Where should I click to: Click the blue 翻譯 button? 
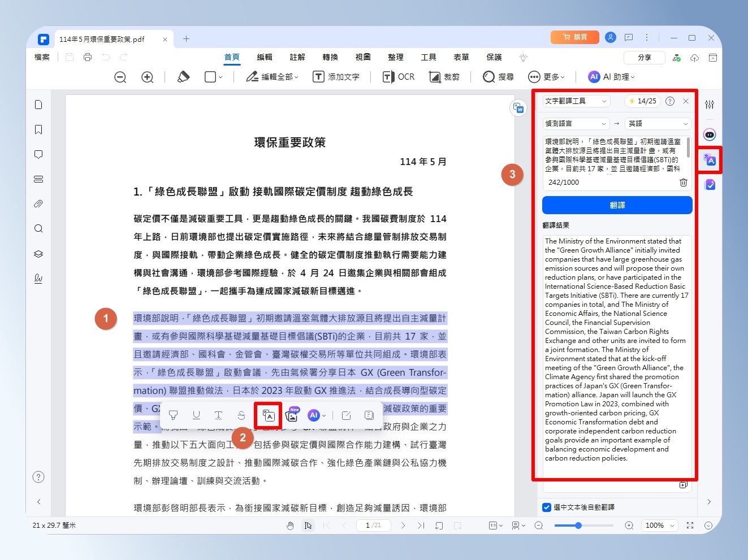(617, 205)
